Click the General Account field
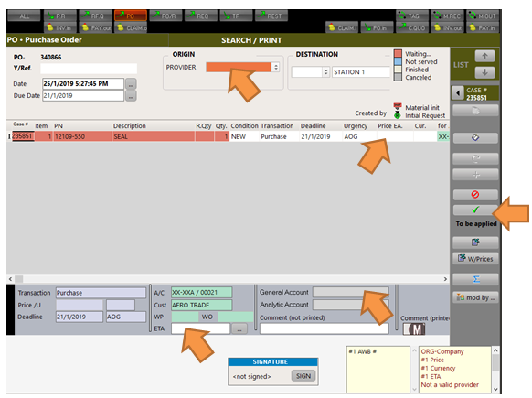 (x=350, y=292)
